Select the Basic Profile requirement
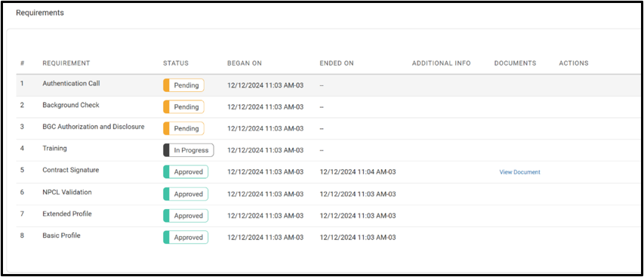 pyautogui.click(x=61, y=235)
